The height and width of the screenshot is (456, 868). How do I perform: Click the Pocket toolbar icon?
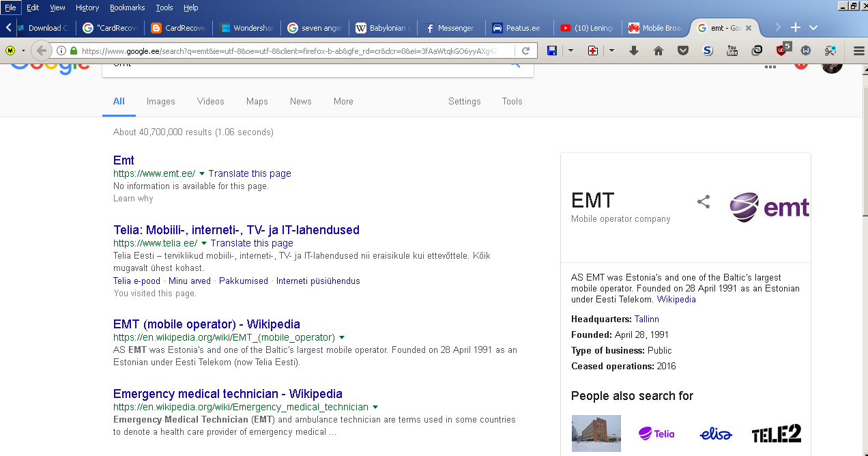pos(683,51)
